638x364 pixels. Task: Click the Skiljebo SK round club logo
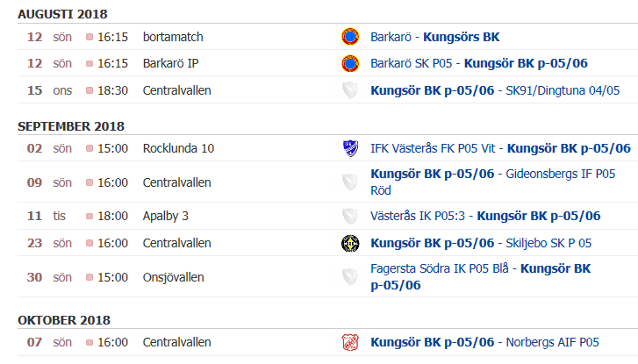350,243
